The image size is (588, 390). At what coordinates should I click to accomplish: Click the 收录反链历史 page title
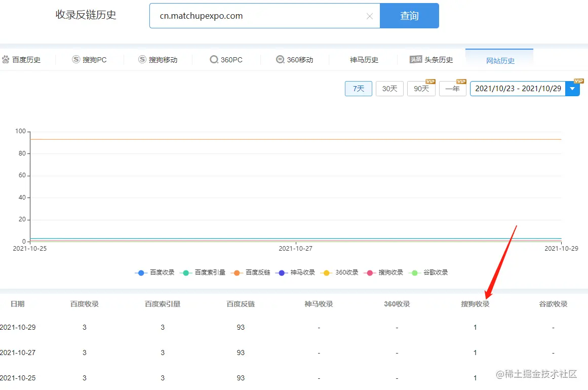[86, 15]
